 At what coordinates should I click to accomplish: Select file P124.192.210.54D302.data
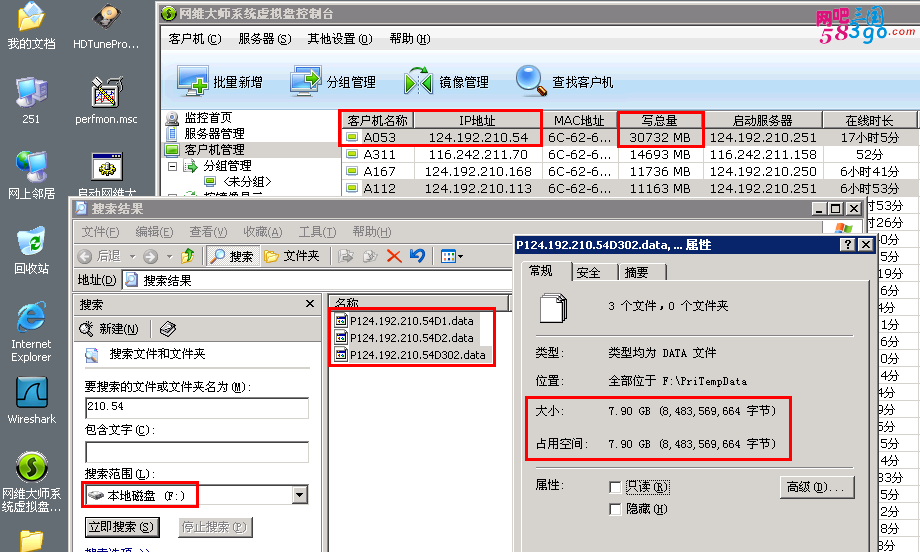411,355
